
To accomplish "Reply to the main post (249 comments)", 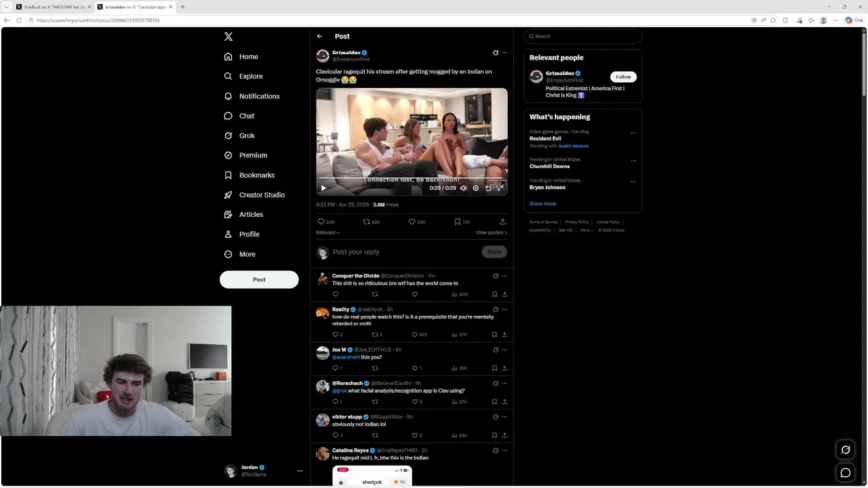I will tap(325, 222).
